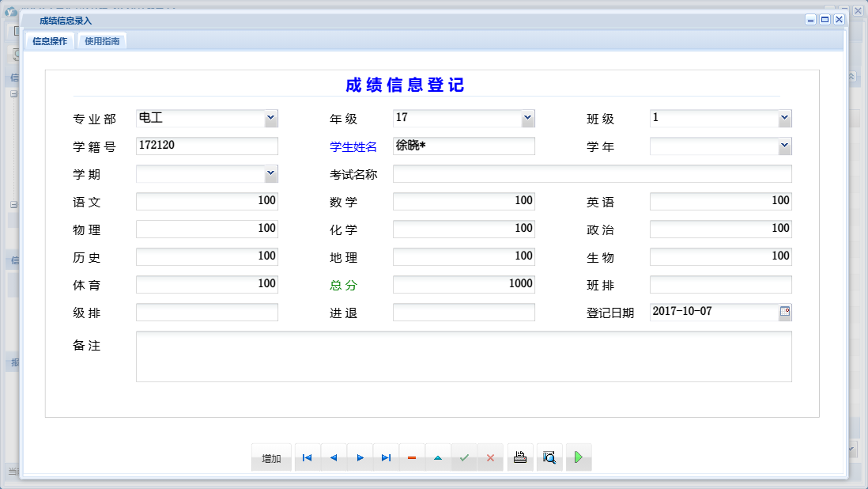The image size is (868, 489).
Task: Jump to the last record
Action: pyautogui.click(x=385, y=457)
